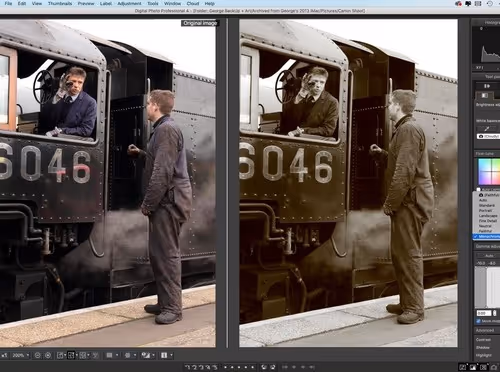Viewport: 500px width, 372px height.
Task: Open the Adjustment menu
Action: (x=129, y=3)
